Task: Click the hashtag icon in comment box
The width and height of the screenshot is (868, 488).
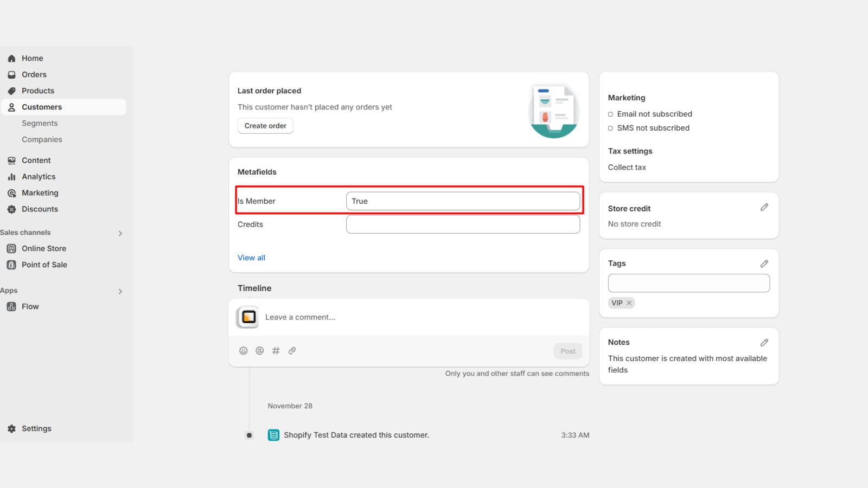Action: (276, 351)
